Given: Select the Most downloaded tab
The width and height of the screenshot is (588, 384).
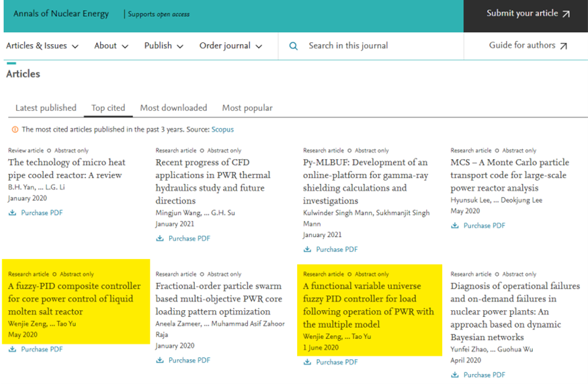Looking at the screenshot, I should point(173,108).
